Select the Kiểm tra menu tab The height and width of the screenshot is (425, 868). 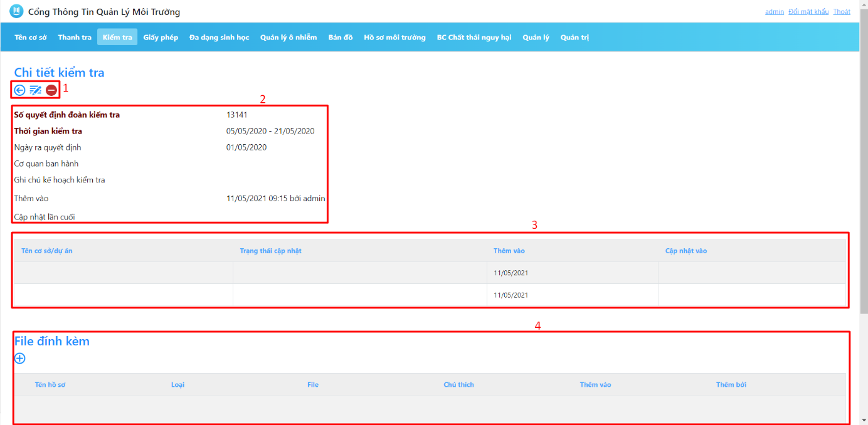117,38
